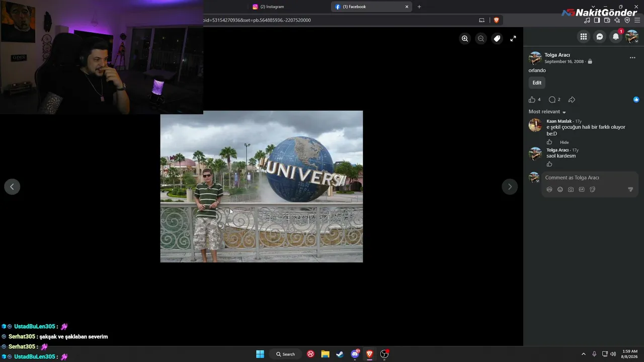Image resolution: width=644 pixels, height=362 pixels.
Task: Open Brave Leo AI assistant
Action: coord(617,20)
